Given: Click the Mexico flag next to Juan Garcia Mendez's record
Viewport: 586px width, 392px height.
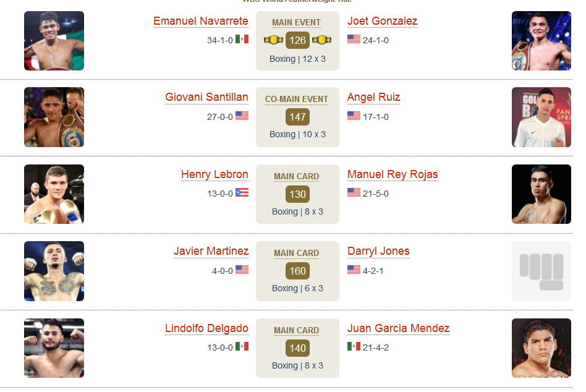Looking at the screenshot, I should 354,346.
